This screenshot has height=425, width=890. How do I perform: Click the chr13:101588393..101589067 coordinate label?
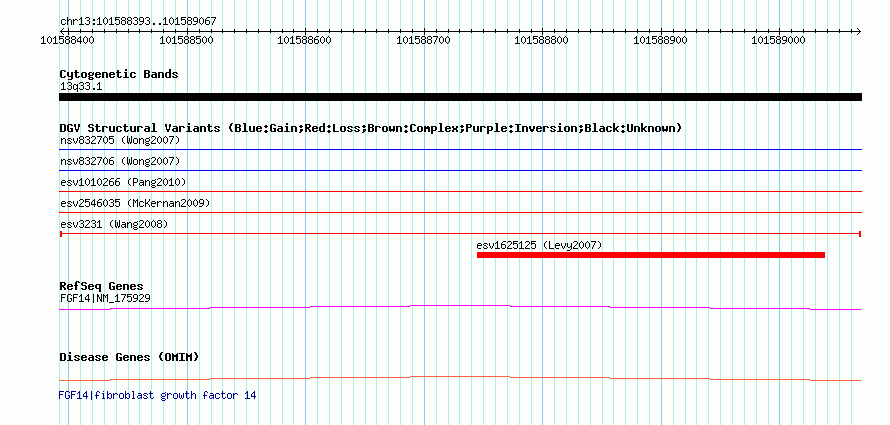(x=138, y=22)
